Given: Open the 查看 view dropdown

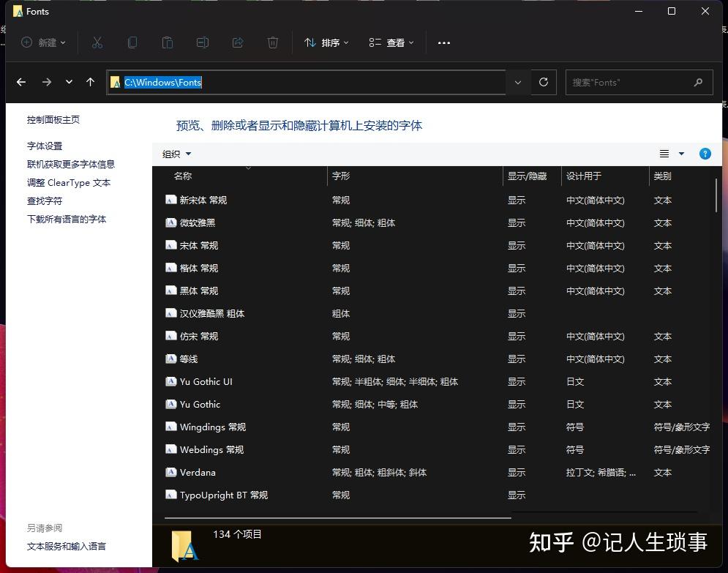Looking at the screenshot, I should [391, 42].
